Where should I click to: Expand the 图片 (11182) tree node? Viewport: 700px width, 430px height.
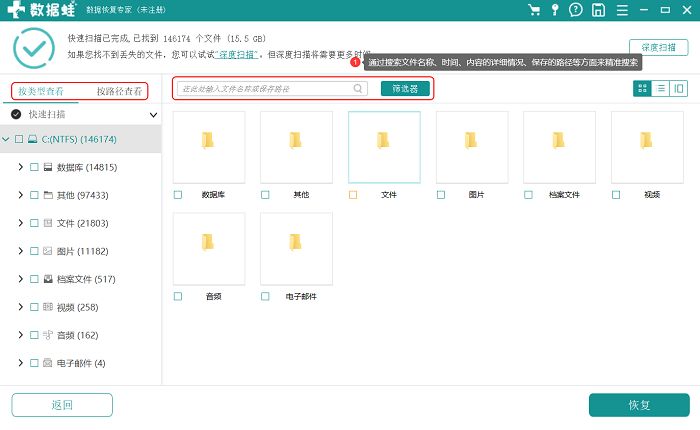(x=21, y=251)
